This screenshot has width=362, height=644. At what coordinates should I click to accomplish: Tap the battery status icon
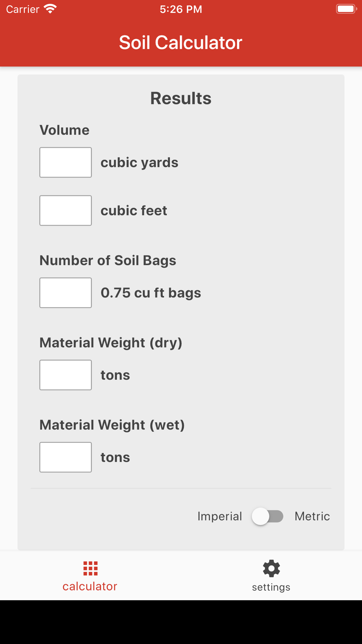click(346, 9)
